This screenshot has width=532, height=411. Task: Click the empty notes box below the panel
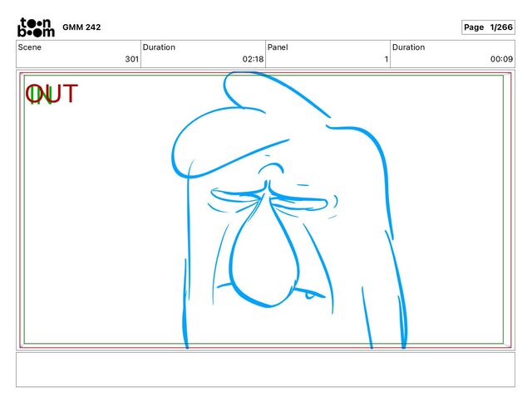[265, 369]
